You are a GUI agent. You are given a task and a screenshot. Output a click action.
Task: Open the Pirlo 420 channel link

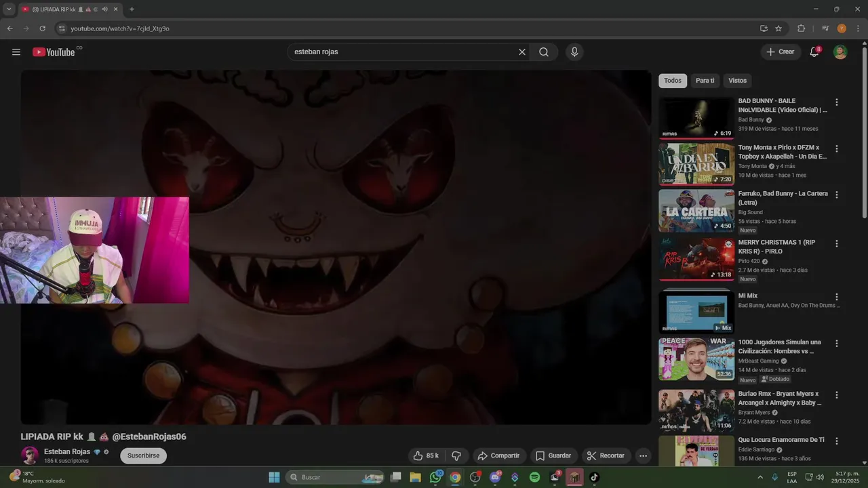click(749, 261)
